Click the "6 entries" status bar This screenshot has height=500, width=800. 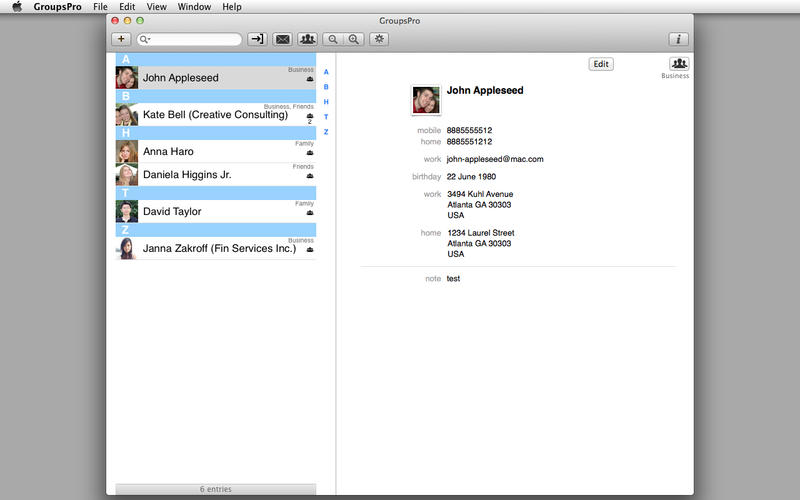(x=216, y=489)
